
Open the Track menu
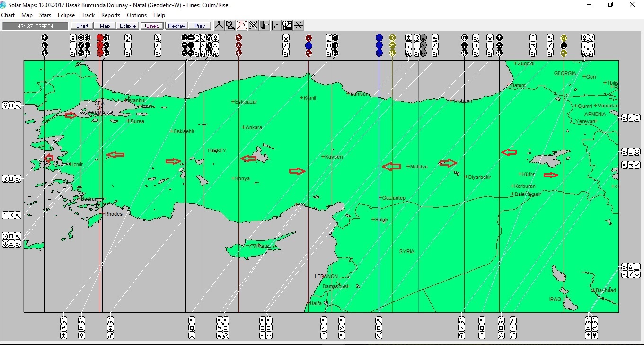coord(88,15)
